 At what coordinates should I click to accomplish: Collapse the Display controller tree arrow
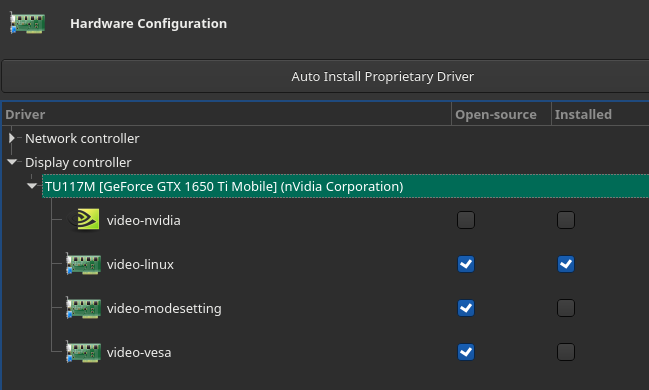pos(12,162)
